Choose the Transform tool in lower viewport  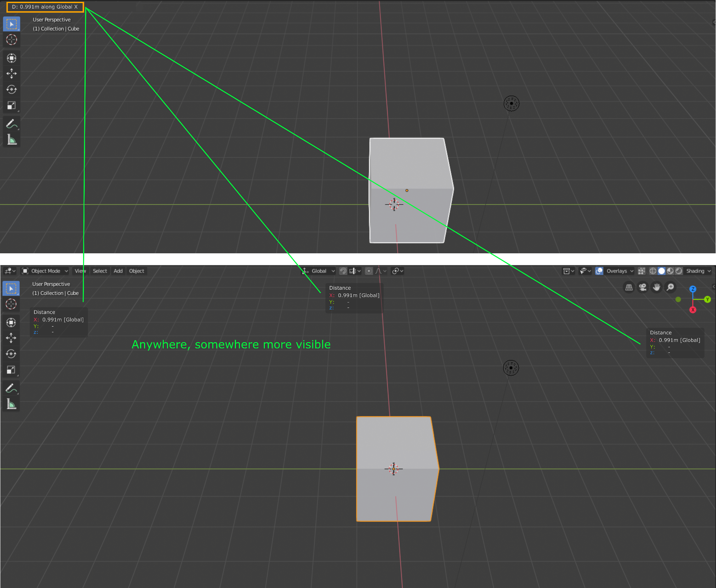[x=11, y=322]
